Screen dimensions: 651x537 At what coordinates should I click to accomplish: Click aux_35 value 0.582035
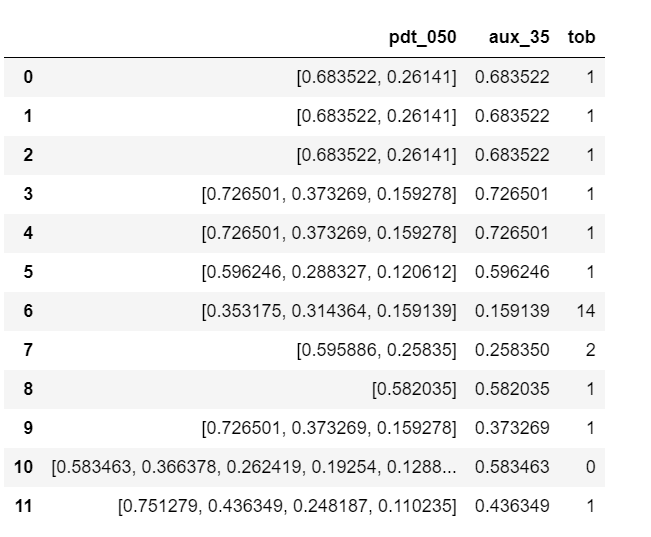(512, 389)
